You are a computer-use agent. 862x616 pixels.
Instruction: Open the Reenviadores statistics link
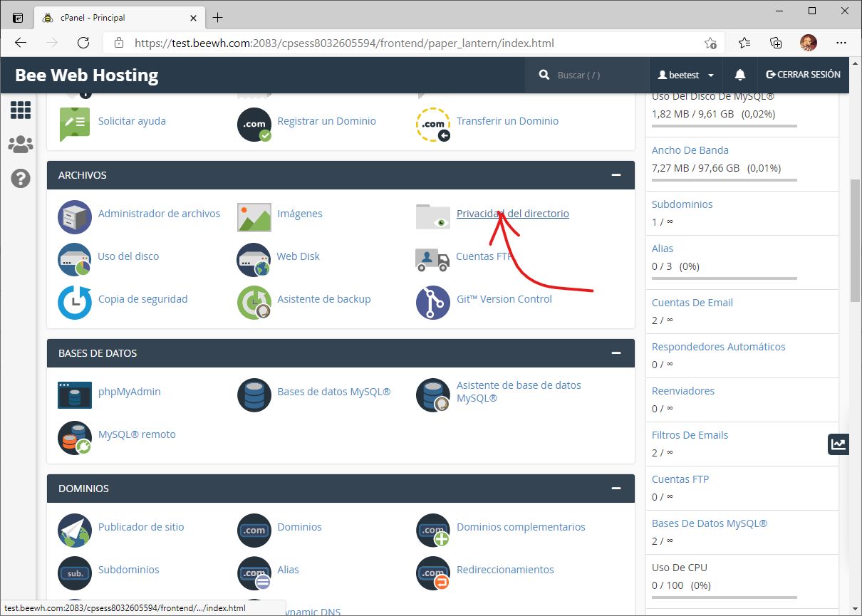pyautogui.click(x=683, y=391)
